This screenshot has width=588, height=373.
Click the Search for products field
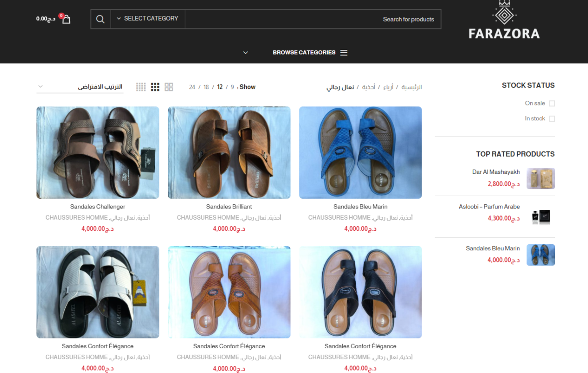[x=312, y=19]
